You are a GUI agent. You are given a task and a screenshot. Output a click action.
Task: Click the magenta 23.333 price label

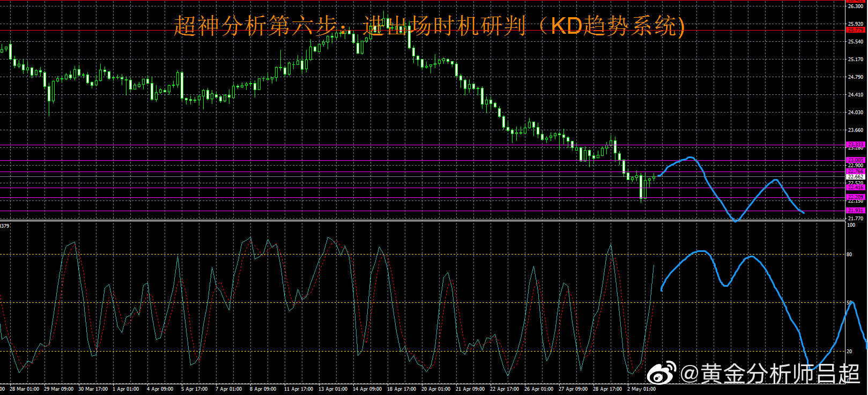coord(855,145)
